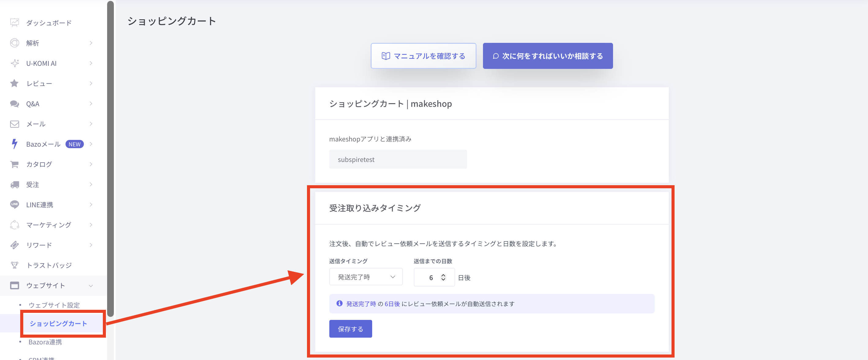
Task: Click 次に何をすればいいか相談する button
Action: 548,56
